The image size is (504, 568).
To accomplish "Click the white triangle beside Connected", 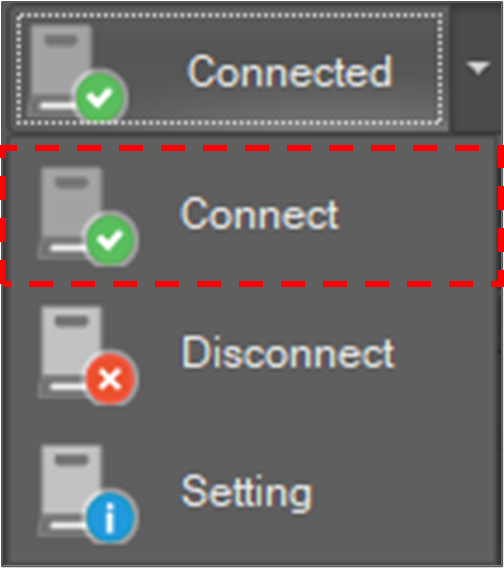I will 478,69.
